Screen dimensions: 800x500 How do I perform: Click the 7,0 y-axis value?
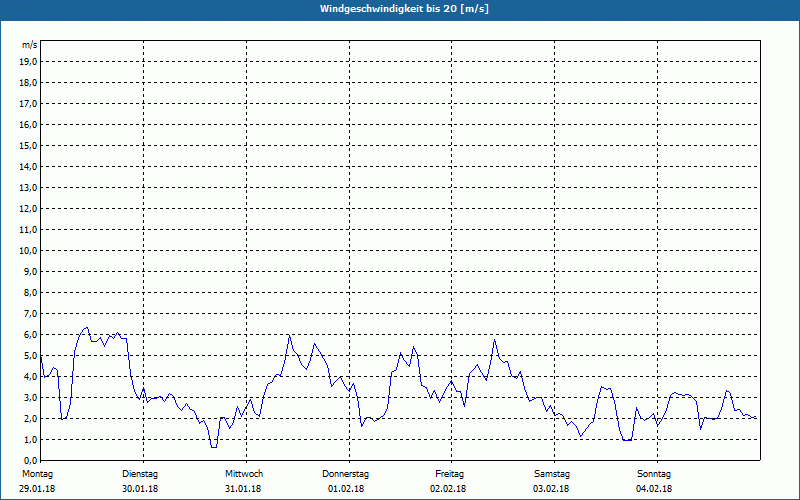[30, 313]
